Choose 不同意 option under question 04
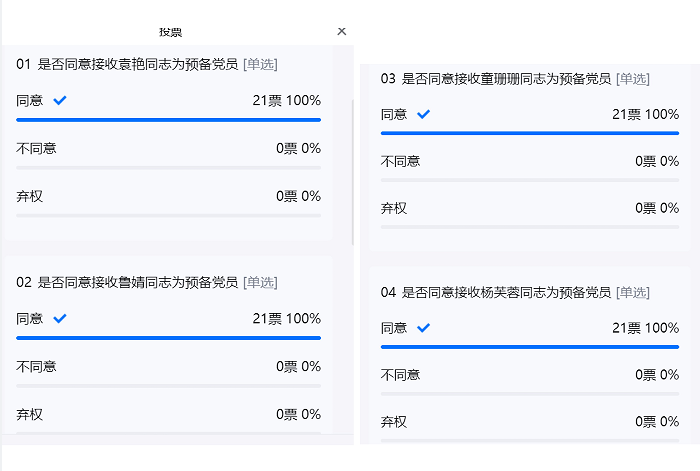Viewport: 700px width, 471px height. click(401, 375)
